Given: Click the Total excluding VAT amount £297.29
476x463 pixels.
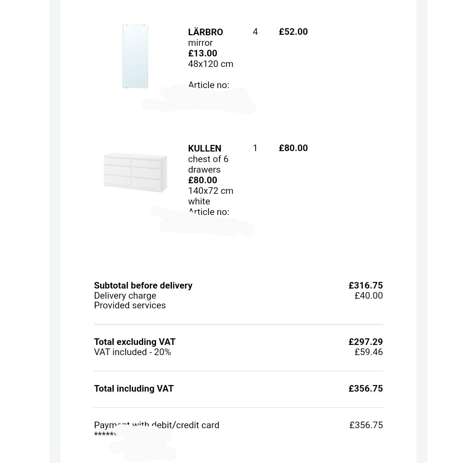Looking at the screenshot, I should pos(365,342).
